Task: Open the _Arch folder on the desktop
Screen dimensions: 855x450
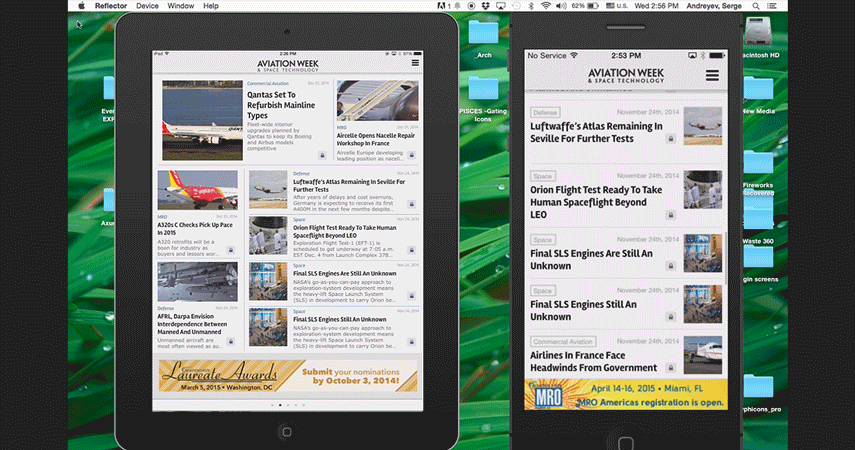Action: [x=483, y=33]
